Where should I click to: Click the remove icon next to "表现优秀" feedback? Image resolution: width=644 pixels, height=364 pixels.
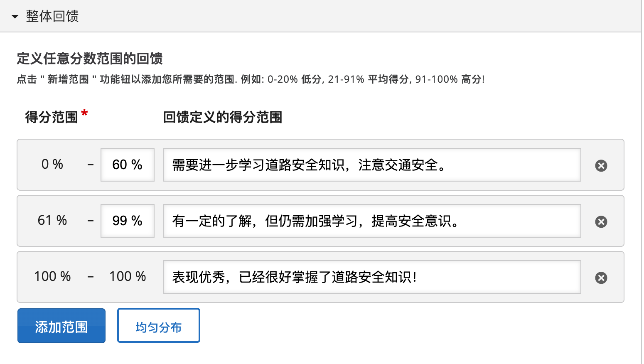[x=601, y=278]
